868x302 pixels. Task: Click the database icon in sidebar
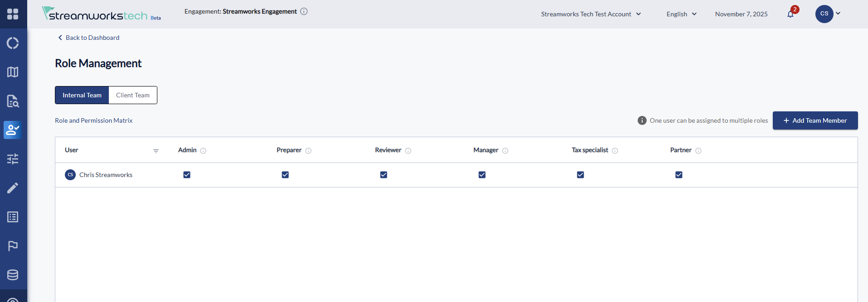(13, 275)
